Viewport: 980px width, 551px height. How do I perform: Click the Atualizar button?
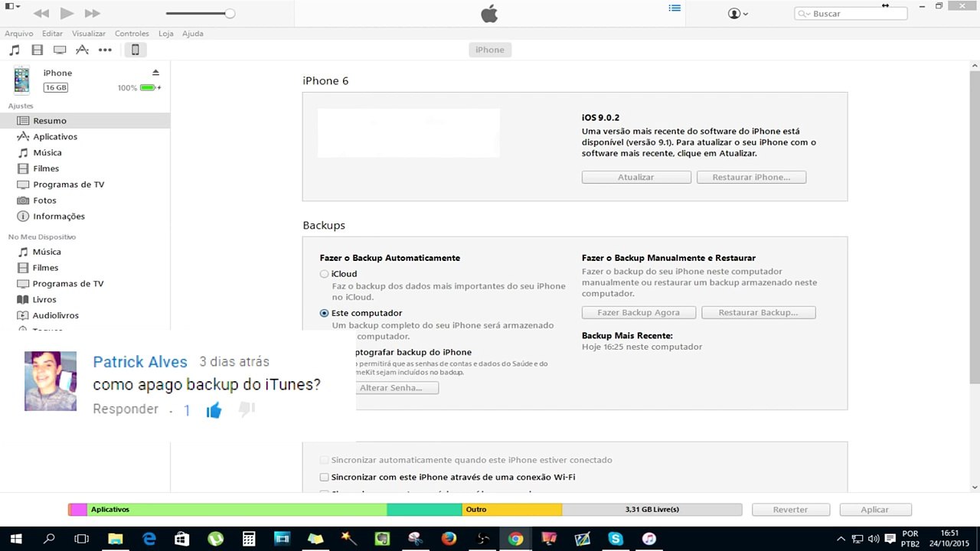[x=636, y=178]
